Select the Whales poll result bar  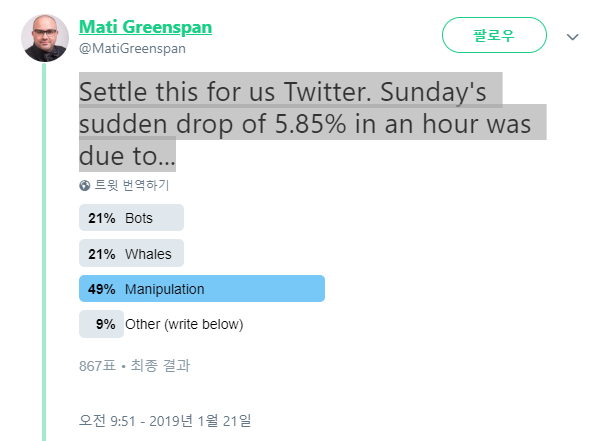131,253
